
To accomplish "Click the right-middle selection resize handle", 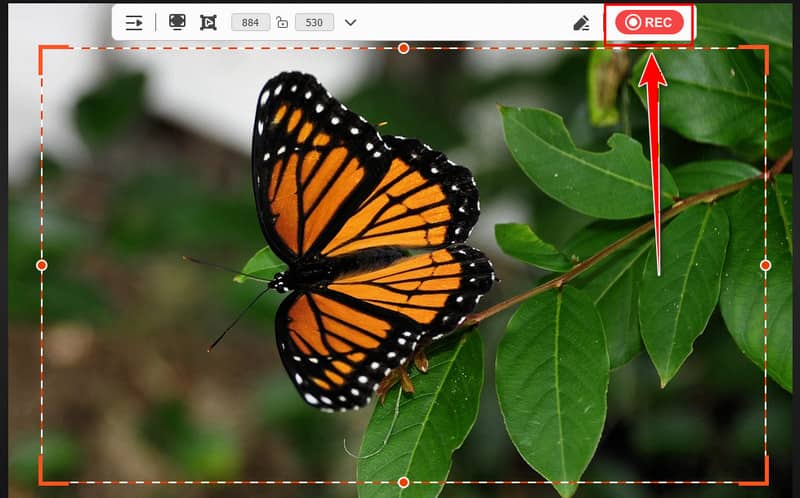I will (765, 265).
